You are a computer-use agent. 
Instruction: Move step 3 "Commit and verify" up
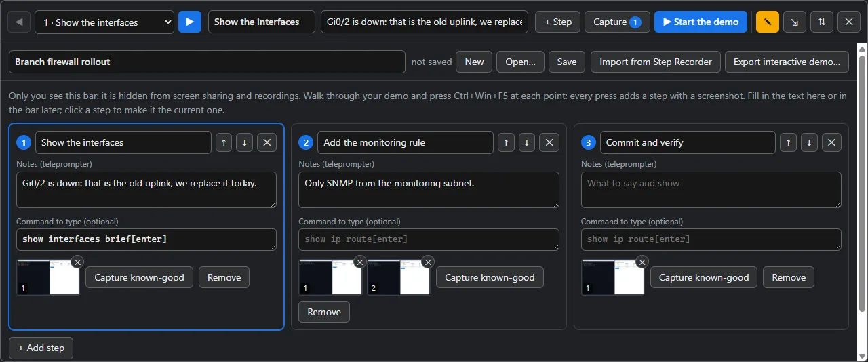coord(788,142)
